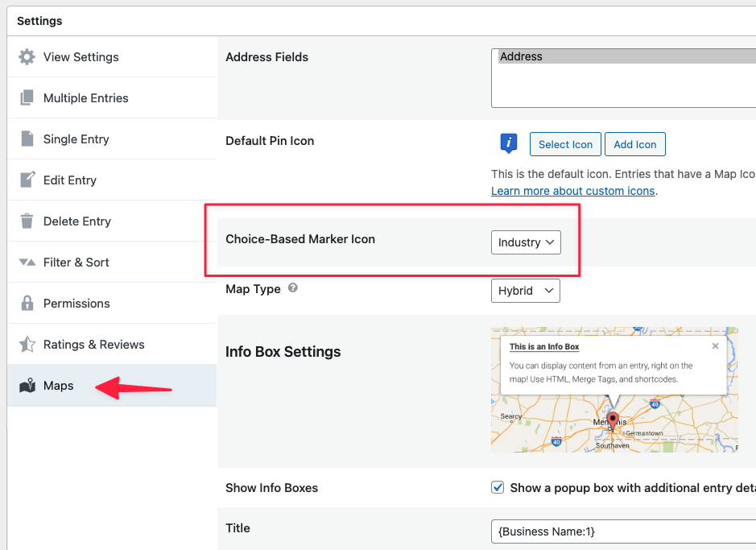Click the Edit Entry pencil icon
The height and width of the screenshot is (550, 756).
coord(27,180)
